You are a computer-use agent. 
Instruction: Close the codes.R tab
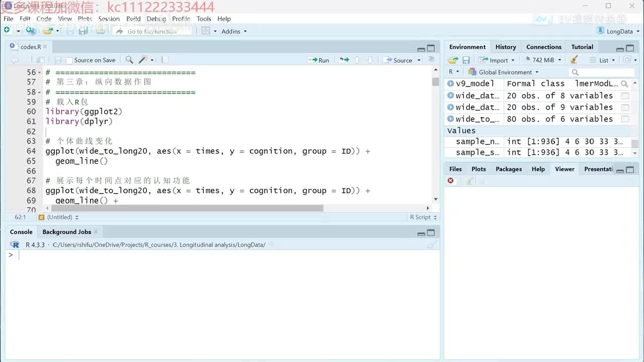click(x=45, y=47)
